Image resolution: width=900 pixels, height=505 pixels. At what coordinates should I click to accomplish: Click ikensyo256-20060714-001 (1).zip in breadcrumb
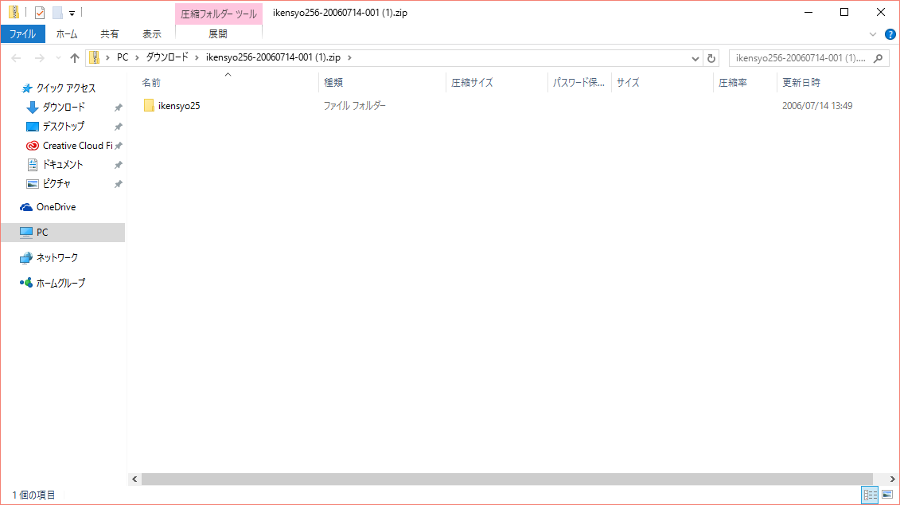coord(273,57)
